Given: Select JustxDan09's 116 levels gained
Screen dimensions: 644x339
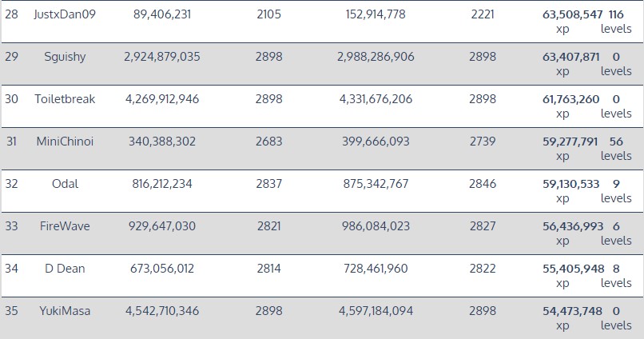Looking at the screenshot, I should point(616,14).
